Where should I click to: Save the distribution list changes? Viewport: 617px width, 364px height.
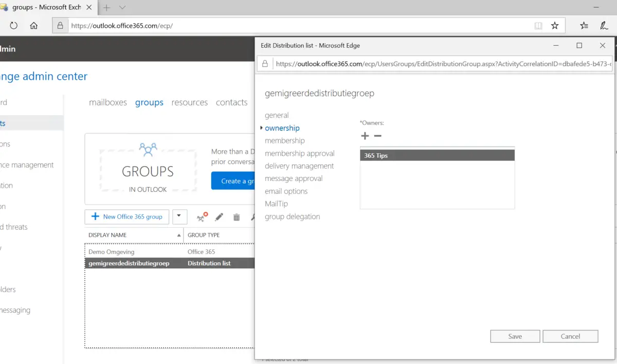tap(515, 336)
